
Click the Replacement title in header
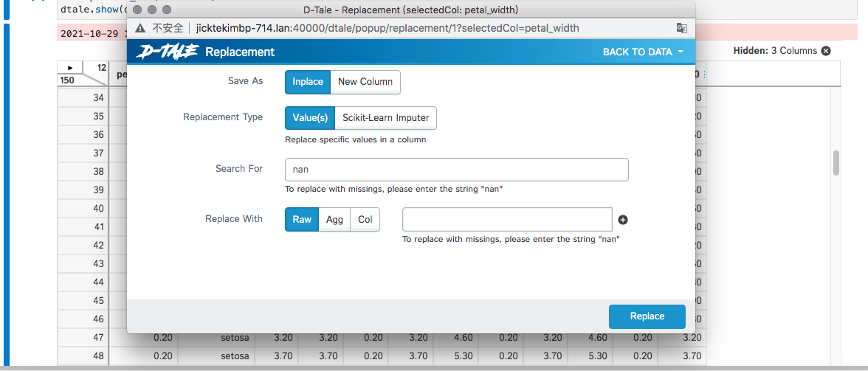pyautogui.click(x=240, y=52)
